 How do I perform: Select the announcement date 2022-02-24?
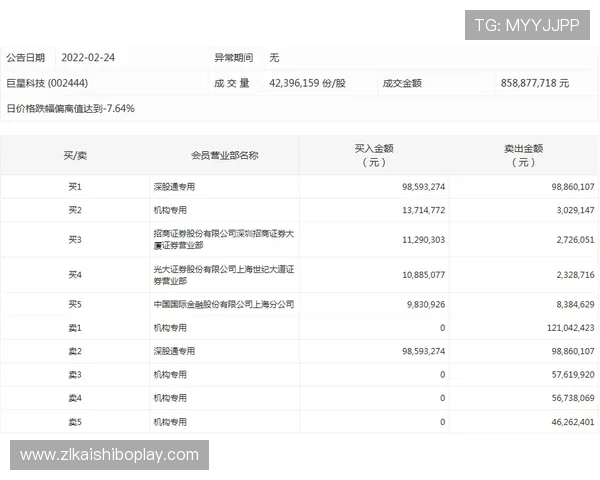[88, 58]
